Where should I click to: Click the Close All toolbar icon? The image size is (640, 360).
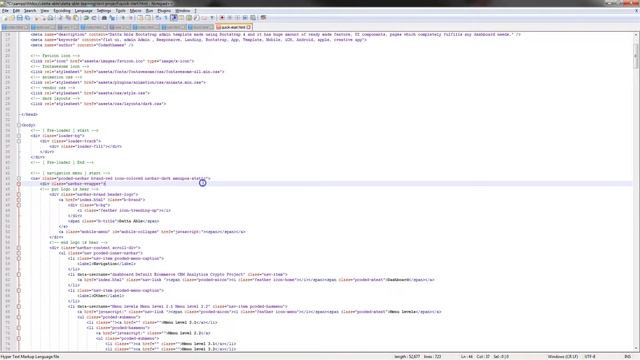[44, 18]
